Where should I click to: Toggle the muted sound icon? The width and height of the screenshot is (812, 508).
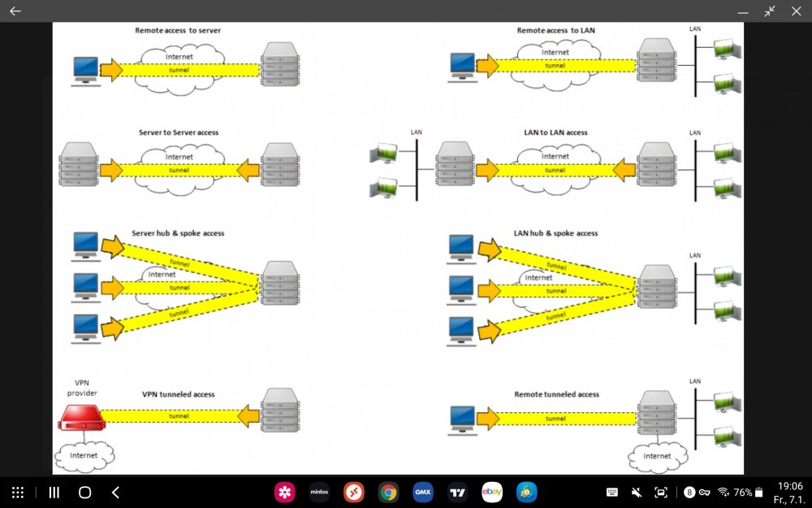637,493
